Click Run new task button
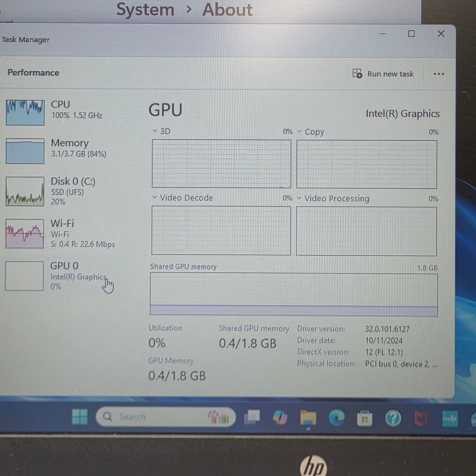This screenshot has width=476, height=476. (383, 73)
